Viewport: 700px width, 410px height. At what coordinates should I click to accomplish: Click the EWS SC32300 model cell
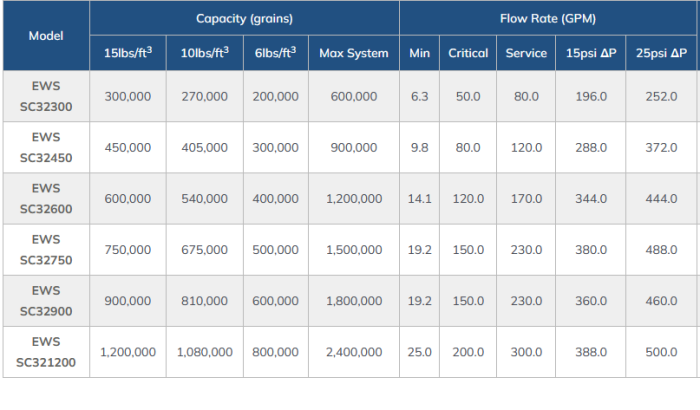coord(46,96)
